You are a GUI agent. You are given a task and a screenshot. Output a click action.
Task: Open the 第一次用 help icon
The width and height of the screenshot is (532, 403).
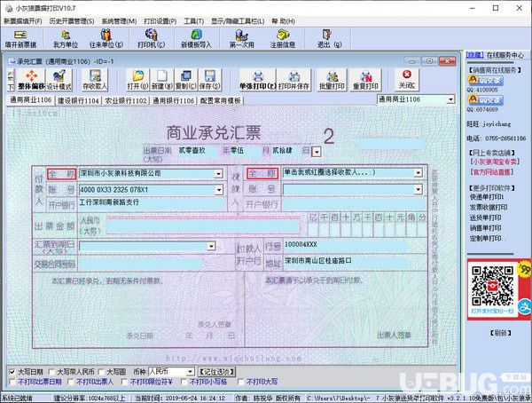(x=241, y=38)
